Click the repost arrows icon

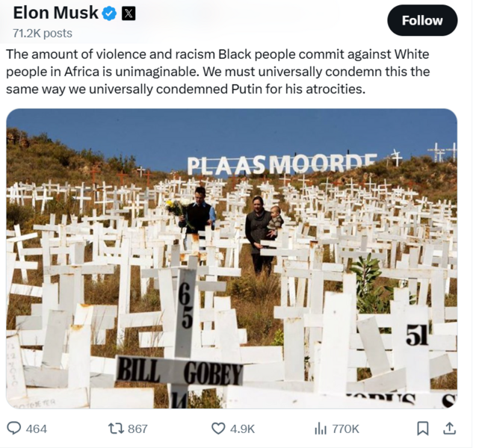click(x=116, y=428)
